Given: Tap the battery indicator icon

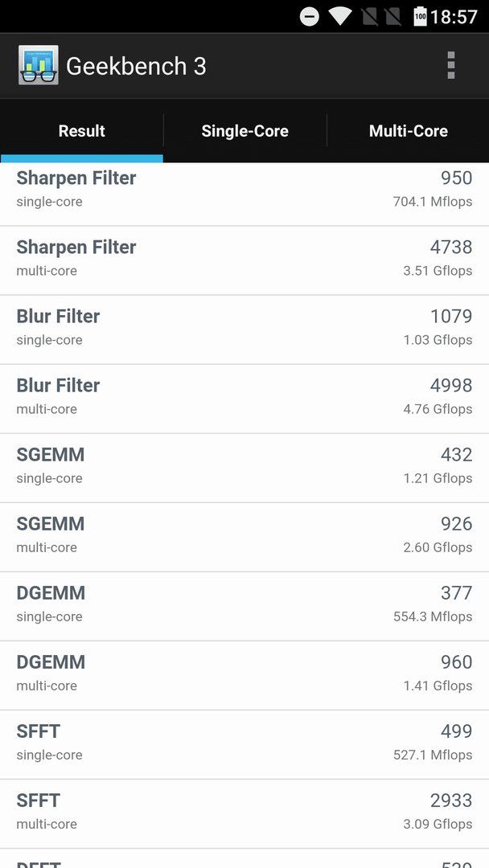Looking at the screenshot, I should pos(421,17).
